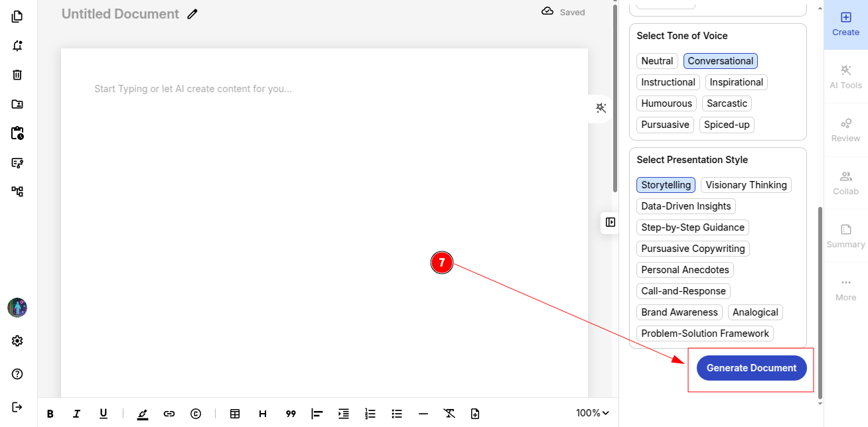Viewport: 868px width, 427px height.
Task: Click the Generate Document button
Action: coord(751,368)
